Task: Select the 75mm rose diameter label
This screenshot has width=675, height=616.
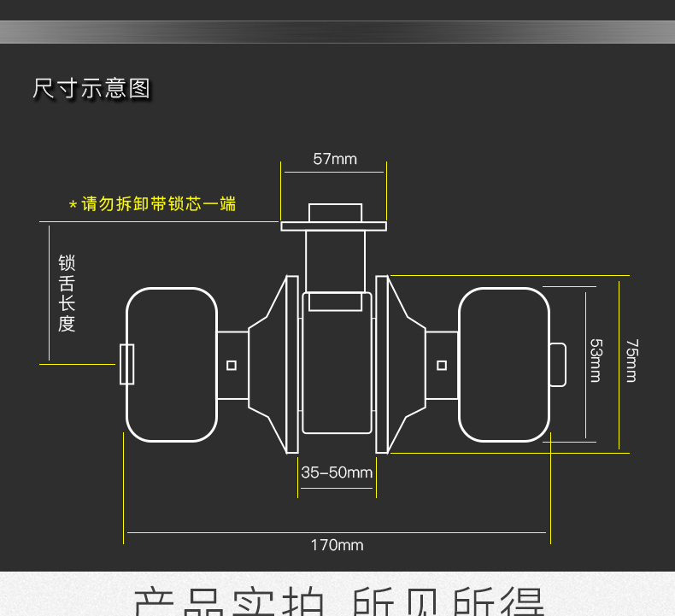Action: pos(631,361)
